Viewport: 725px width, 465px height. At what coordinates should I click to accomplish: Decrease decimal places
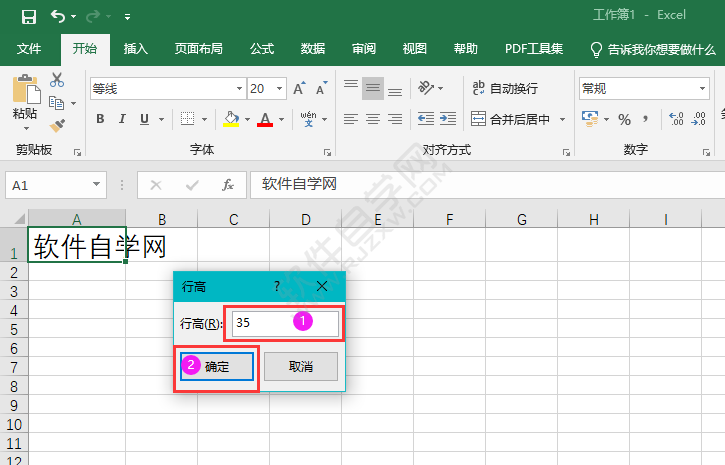pos(699,119)
